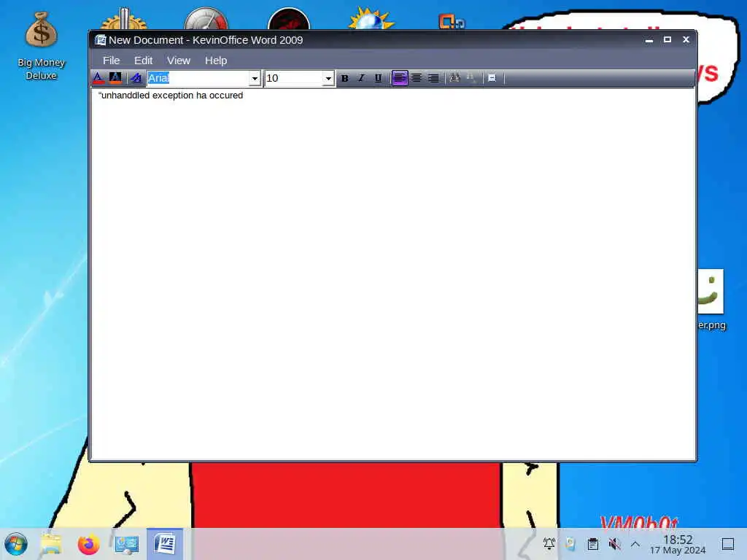Maximize the KevinOffice Word window
The image size is (747, 560).
667,39
